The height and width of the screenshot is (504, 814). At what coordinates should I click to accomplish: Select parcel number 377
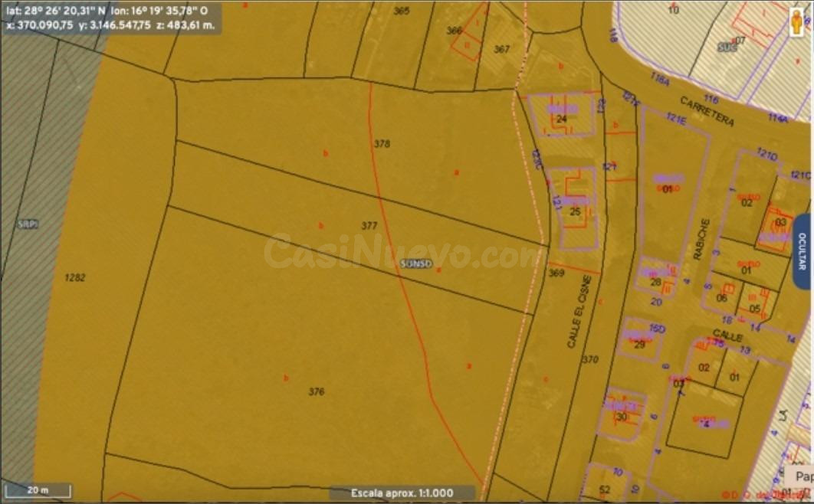click(369, 225)
